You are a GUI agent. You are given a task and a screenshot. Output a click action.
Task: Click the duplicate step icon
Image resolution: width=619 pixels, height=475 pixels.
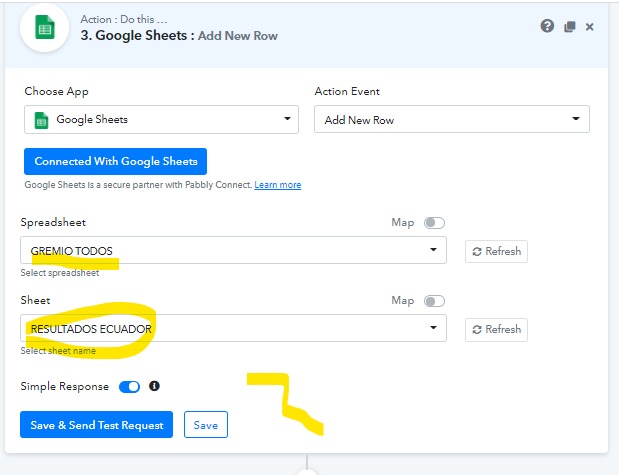[x=569, y=27]
